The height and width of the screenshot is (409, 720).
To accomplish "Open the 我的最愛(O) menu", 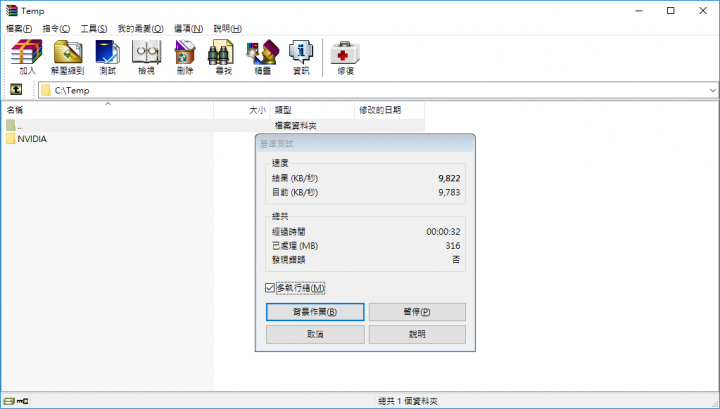I will pyautogui.click(x=141, y=28).
